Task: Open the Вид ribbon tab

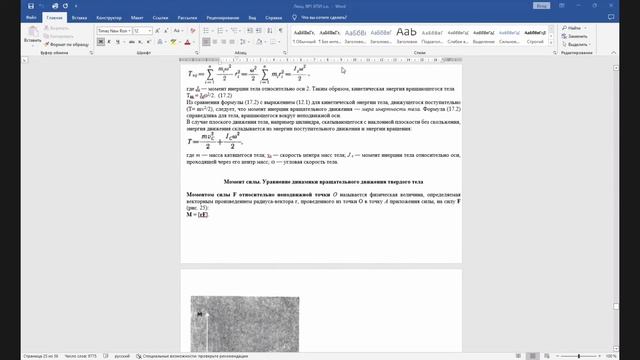Action: click(x=252, y=18)
